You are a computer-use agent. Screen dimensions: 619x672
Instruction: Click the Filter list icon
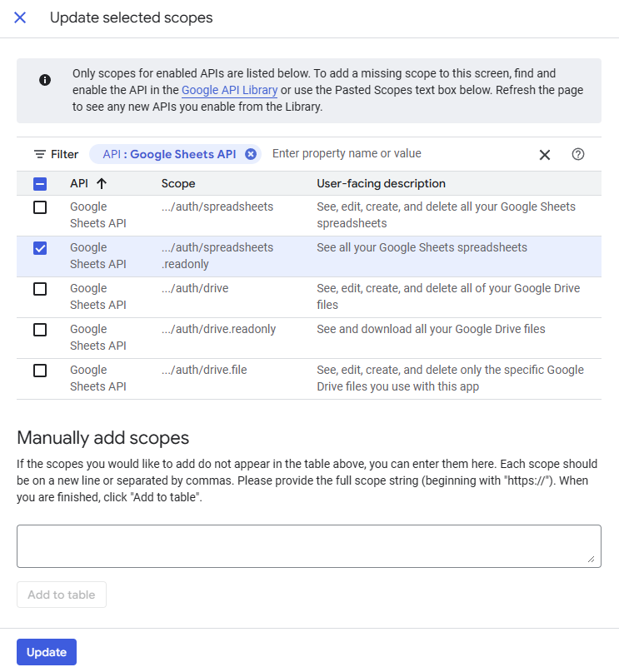[x=40, y=154]
